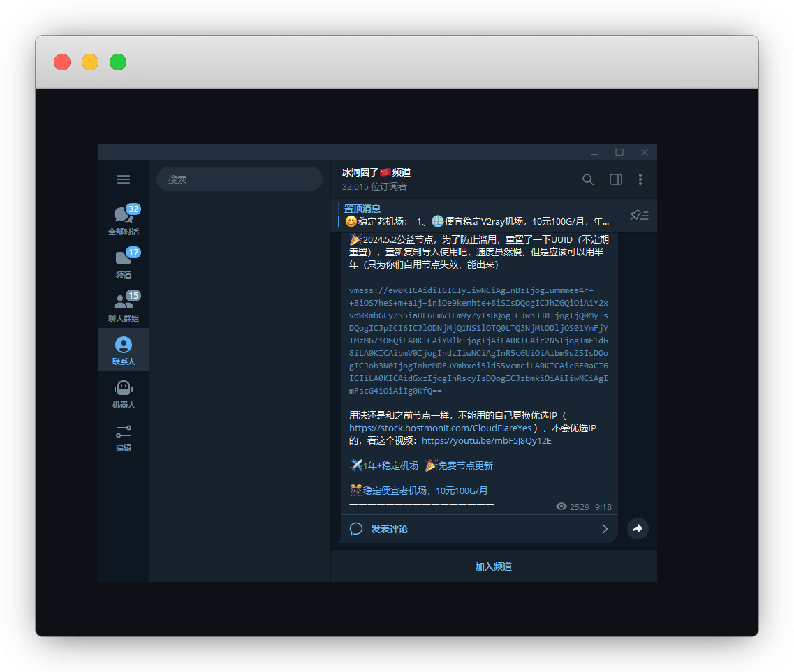This screenshot has height=672, width=794.
Task: Click 加入频道 to join the channel
Action: tap(493, 567)
